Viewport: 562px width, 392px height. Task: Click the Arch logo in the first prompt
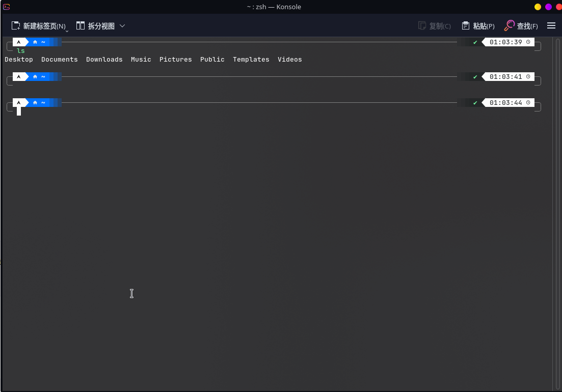pyautogui.click(x=19, y=42)
